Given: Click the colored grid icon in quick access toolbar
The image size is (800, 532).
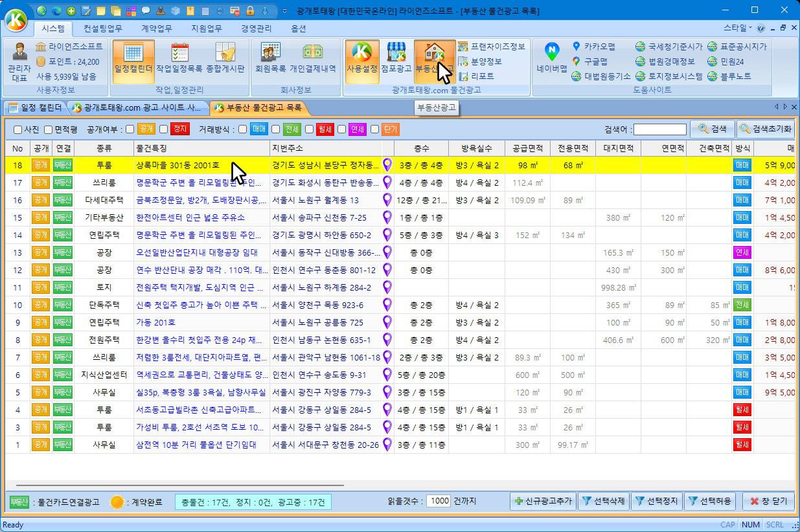Looking at the screenshot, I should (131, 11).
